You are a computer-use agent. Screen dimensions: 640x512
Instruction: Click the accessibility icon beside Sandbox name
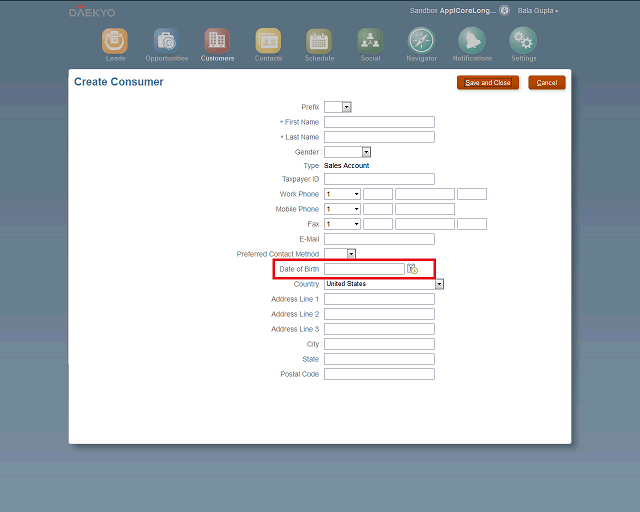pyautogui.click(x=504, y=11)
